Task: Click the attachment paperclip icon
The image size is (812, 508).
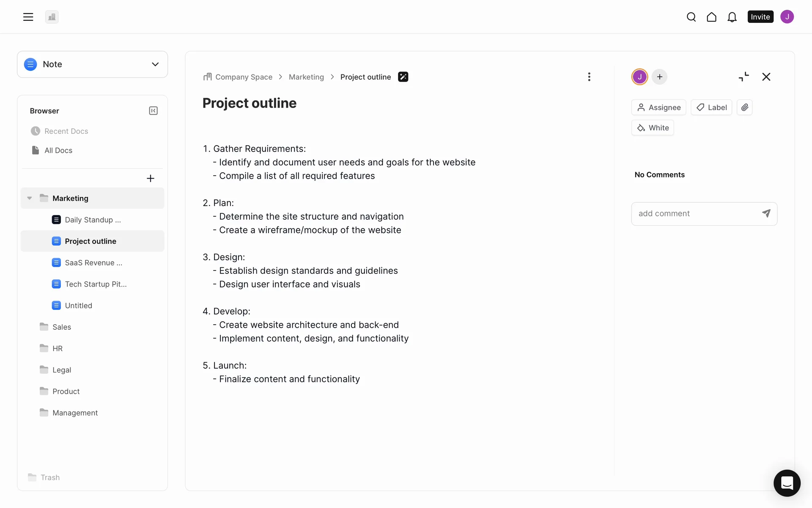Action: [x=744, y=108]
